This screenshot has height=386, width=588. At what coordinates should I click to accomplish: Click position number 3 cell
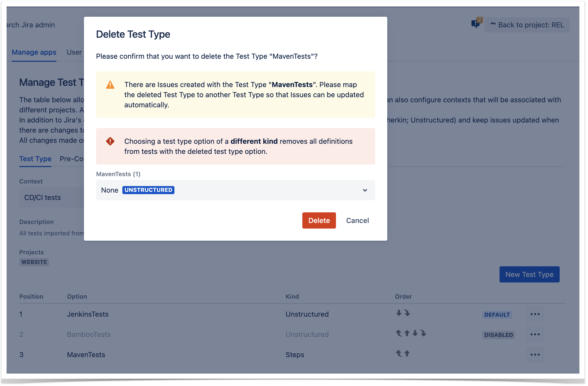pos(21,355)
